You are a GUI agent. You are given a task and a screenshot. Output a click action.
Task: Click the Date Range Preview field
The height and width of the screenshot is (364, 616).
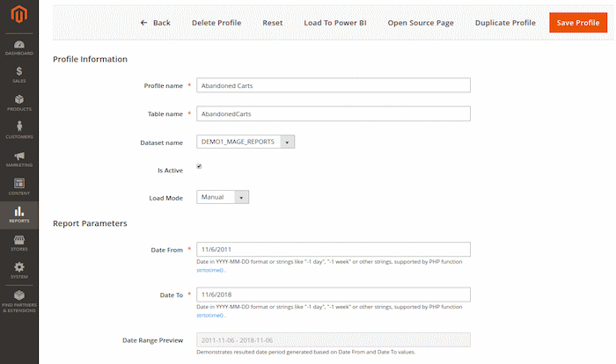[334, 340]
